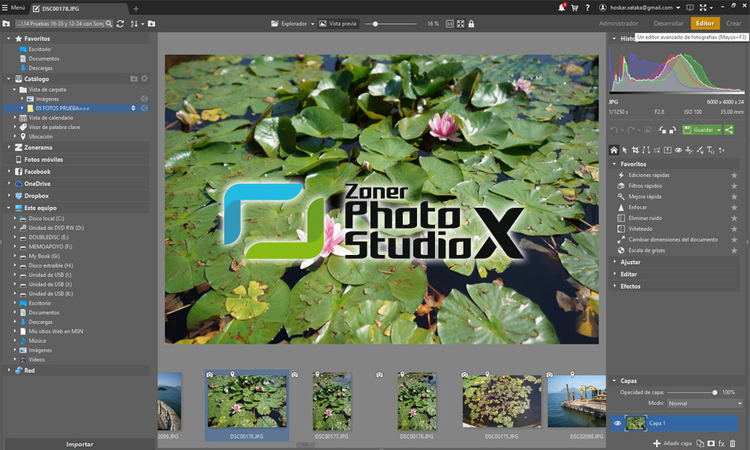The width and height of the screenshot is (750, 450).
Task: Expand the Zonerama tree node
Action: pyautogui.click(x=9, y=147)
